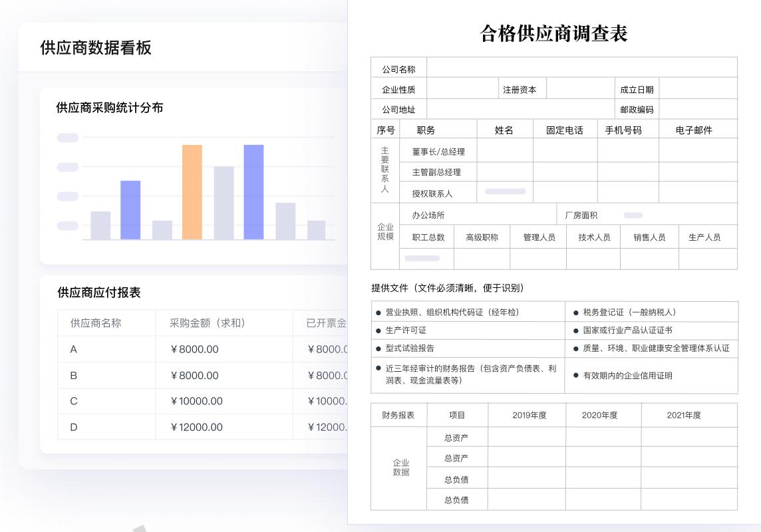Click the 总资产 cell for 2019年度
Screen dimensions: 761x532
[526, 436]
